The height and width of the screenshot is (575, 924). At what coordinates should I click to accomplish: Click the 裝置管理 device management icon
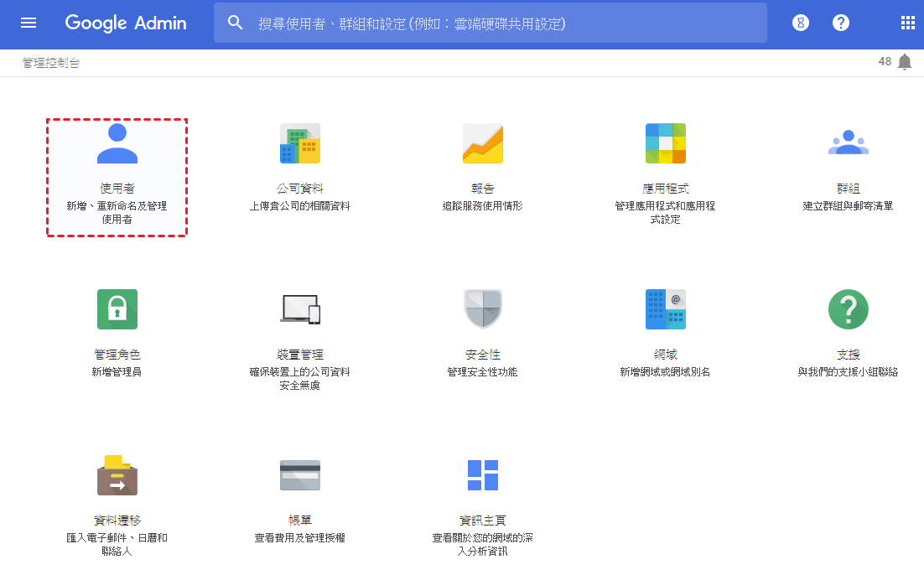[299, 309]
